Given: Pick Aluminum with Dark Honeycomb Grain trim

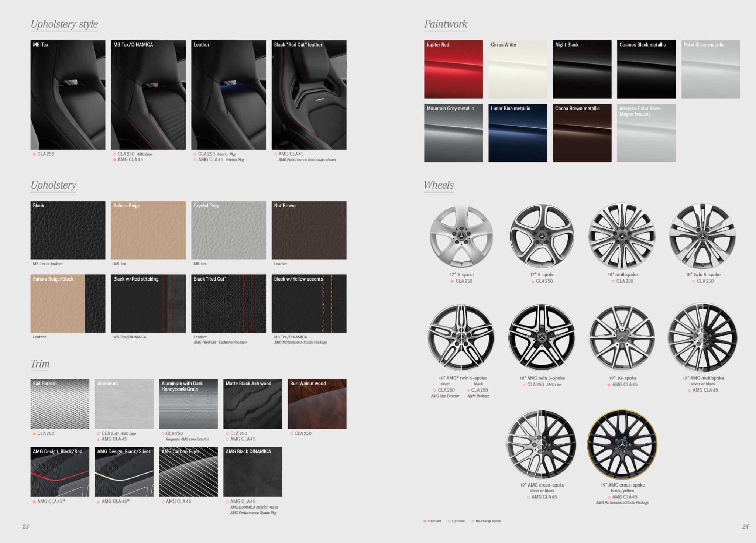Looking at the screenshot, I should tap(188, 404).
